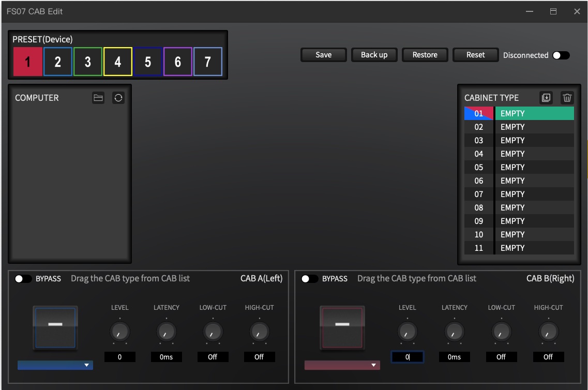Screen dimensions: 588x390
Task: Select cabinet slot 09 EMPTY
Action: [519, 221]
